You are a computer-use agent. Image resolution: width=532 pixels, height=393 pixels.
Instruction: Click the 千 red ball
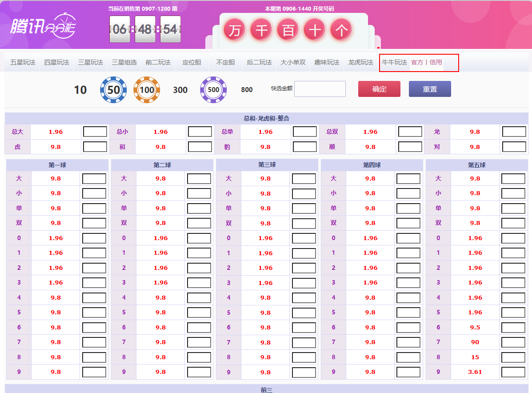click(x=261, y=30)
